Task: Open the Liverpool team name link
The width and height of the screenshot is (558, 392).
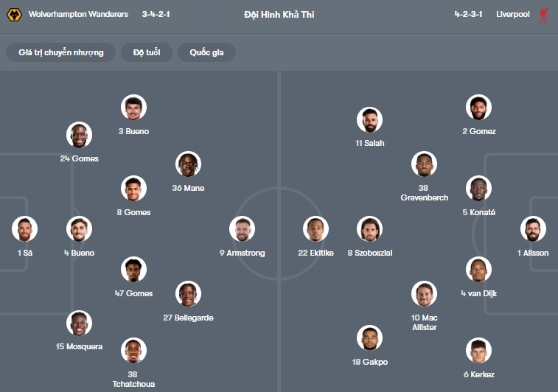Action: click(x=512, y=14)
